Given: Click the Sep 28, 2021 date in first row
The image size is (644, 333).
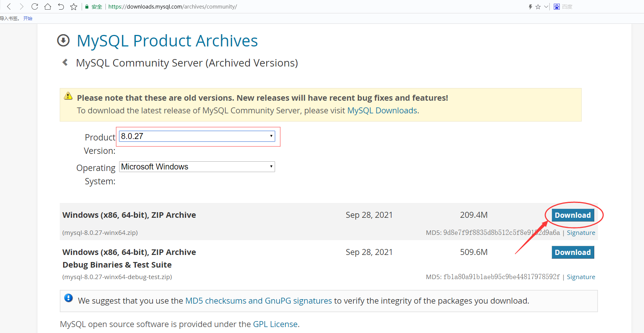Looking at the screenshot, I should coord(369,215).
